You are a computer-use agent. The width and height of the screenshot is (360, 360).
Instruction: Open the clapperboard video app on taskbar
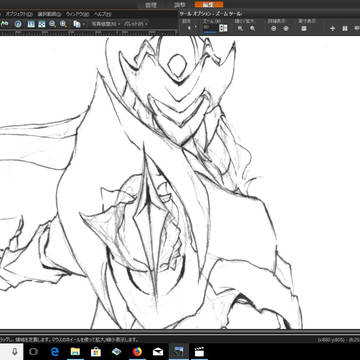click(x=200, y=352)
